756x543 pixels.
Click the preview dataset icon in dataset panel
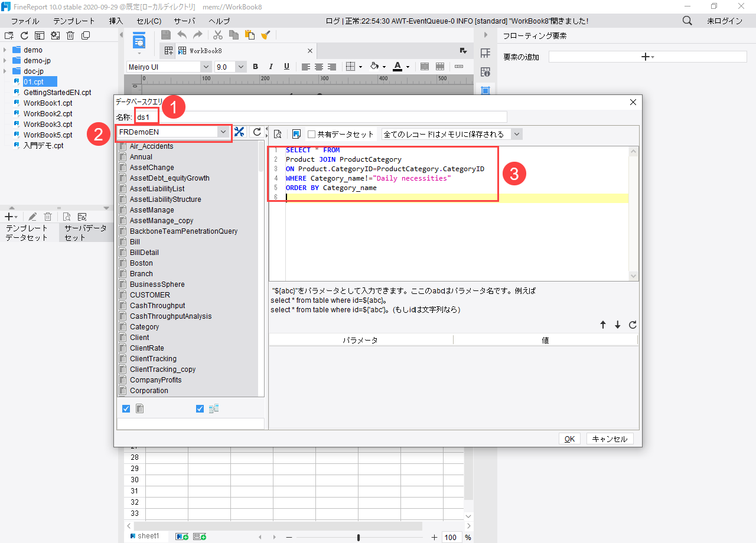[67, 217]
